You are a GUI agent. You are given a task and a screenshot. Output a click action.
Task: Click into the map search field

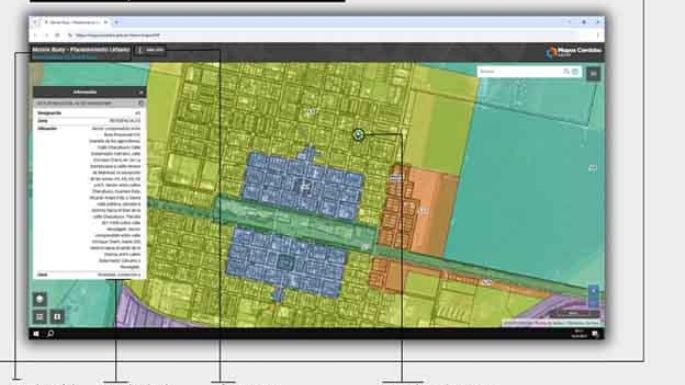[x=520, y=72]
